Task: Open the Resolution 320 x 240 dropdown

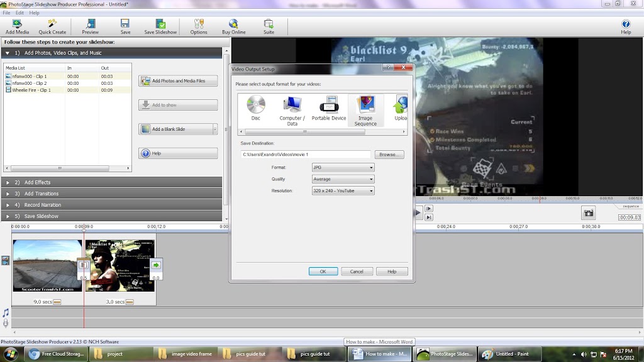Action: [343, 191]
